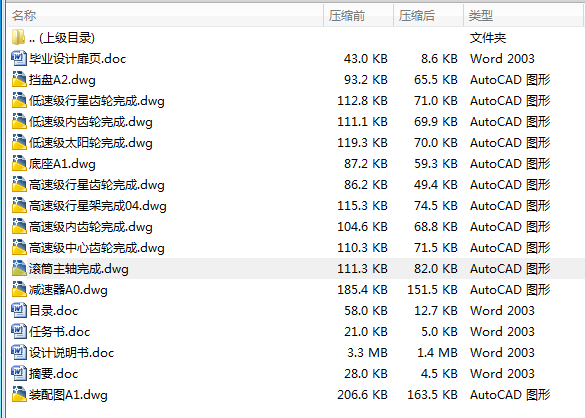Click the 4.5 KB compressed size

[x=439, y=374]
